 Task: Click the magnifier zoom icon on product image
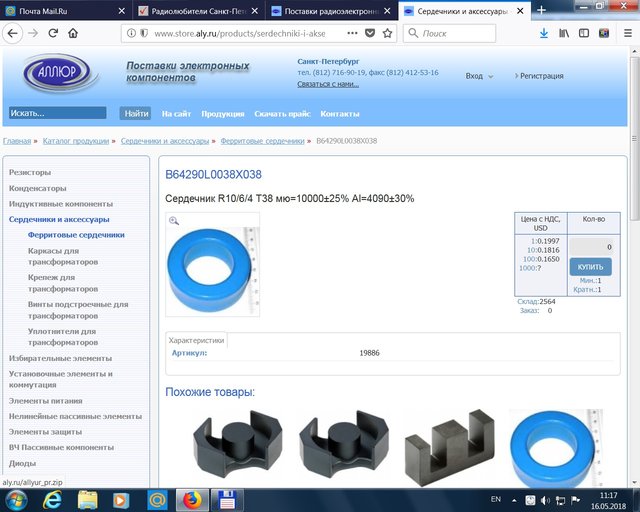(x=174, y=221)
